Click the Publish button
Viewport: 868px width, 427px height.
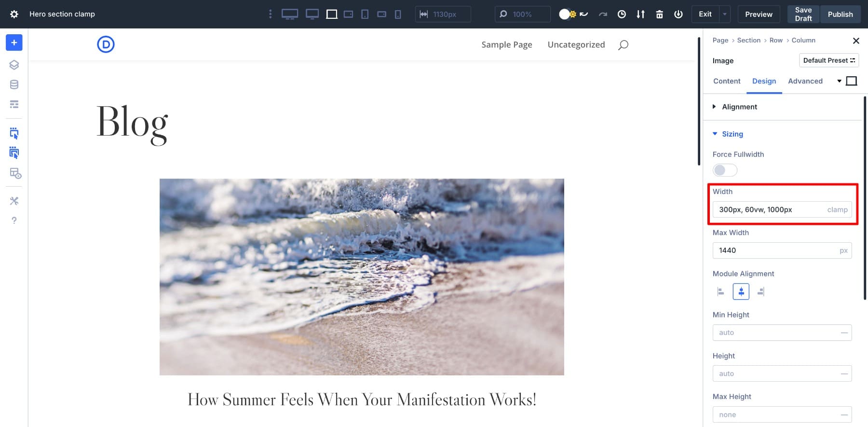[840, 14]
